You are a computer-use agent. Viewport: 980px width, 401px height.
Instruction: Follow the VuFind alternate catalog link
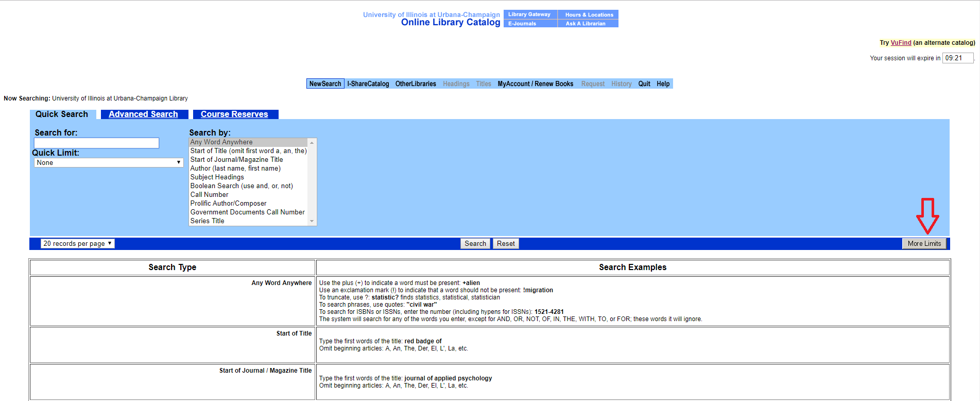[x=901, y=43]
